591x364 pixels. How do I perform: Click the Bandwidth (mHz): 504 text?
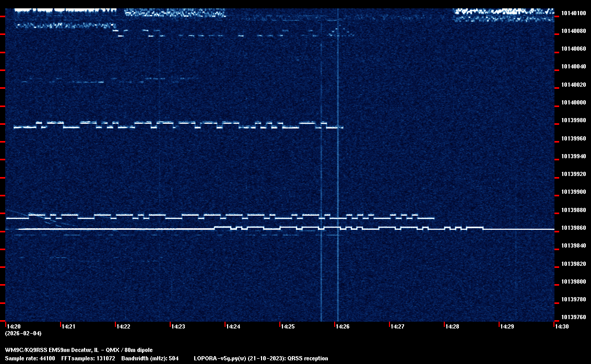tap(150, 358)
